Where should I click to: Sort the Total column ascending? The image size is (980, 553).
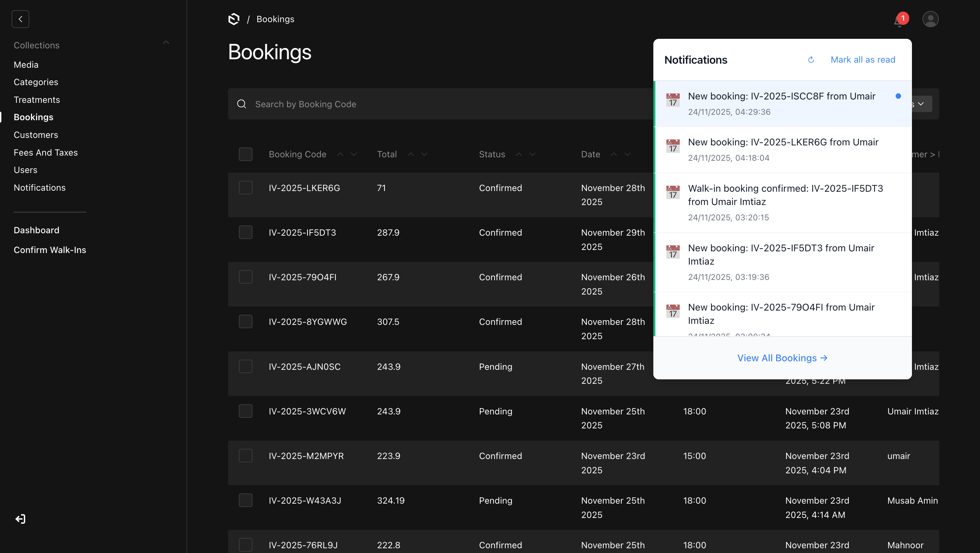(x=410, y=154)
